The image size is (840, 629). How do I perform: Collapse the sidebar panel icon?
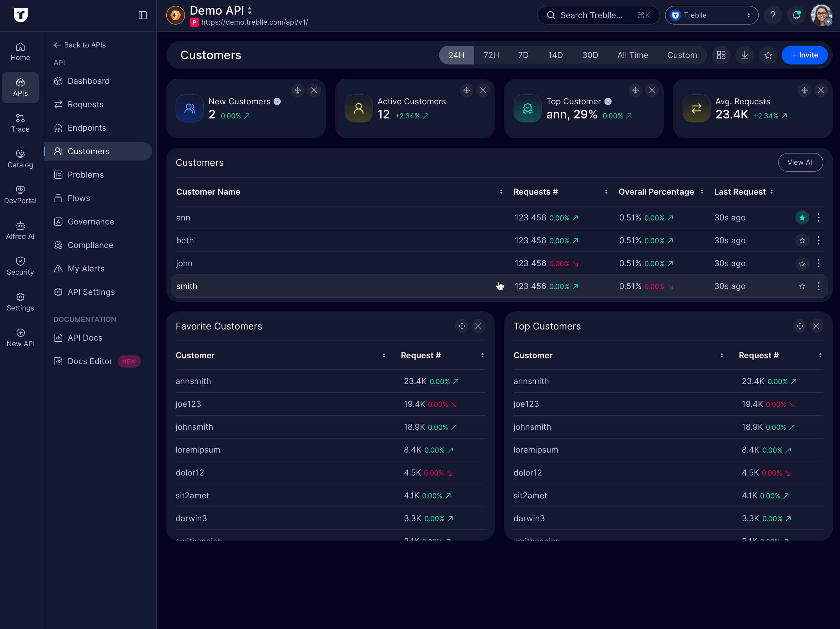(x=142, y=15)
